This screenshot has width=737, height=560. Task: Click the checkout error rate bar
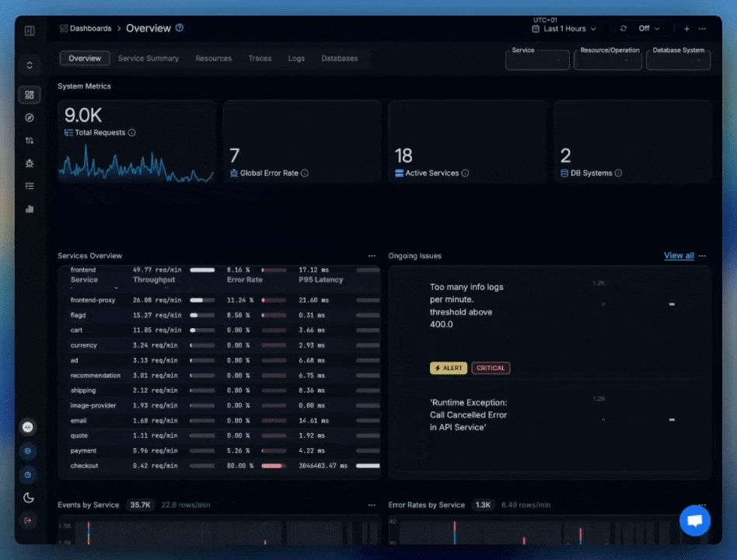pos(274,466)
